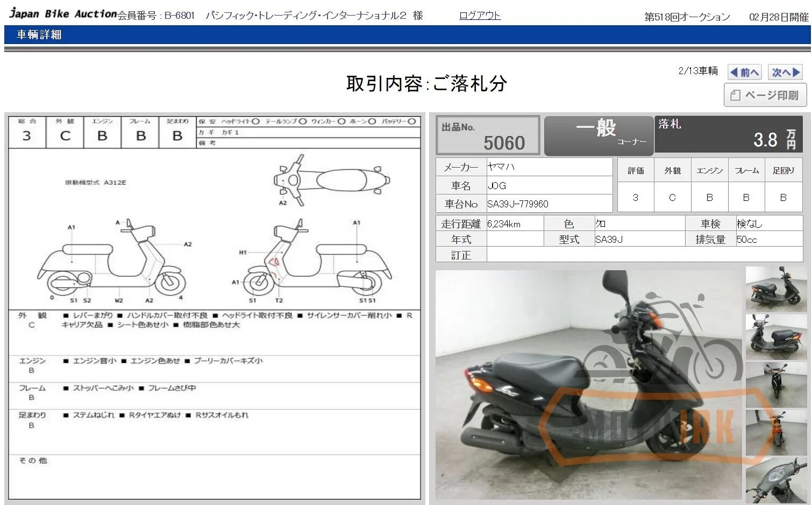Select fourth thumbnail showing scooter rear view
812x505 pixels.
pyautogui.click(x=776, y=432)
